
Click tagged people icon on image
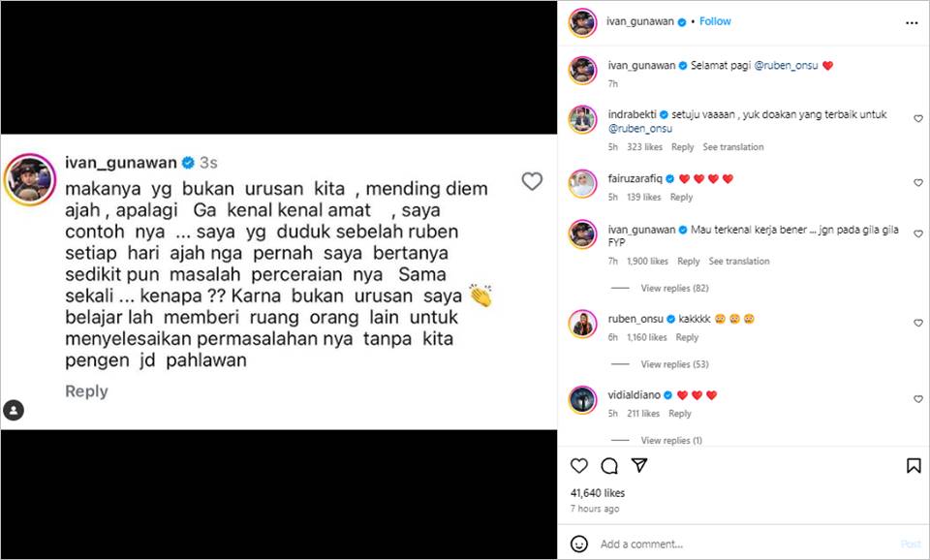14,410
